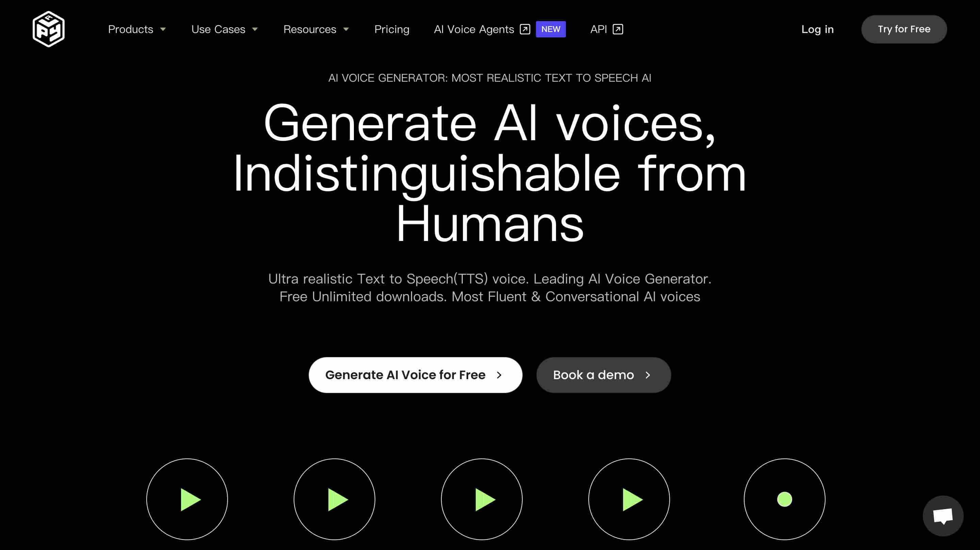
Task: Click the second audio sample play button
Action: tap(335, 500)
